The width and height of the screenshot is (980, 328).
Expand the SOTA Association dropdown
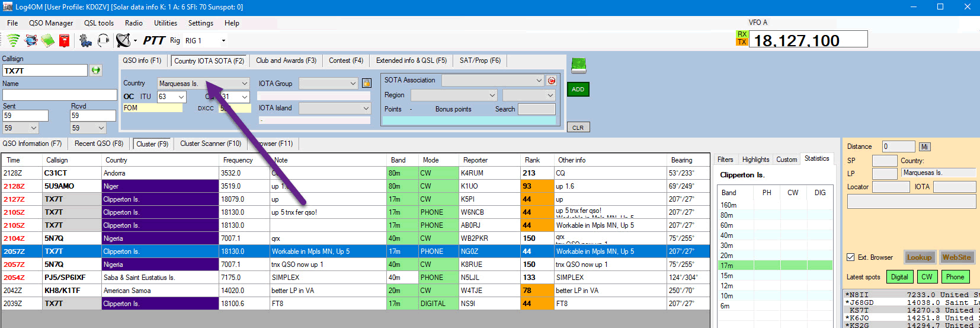click(x=493, y=80)
